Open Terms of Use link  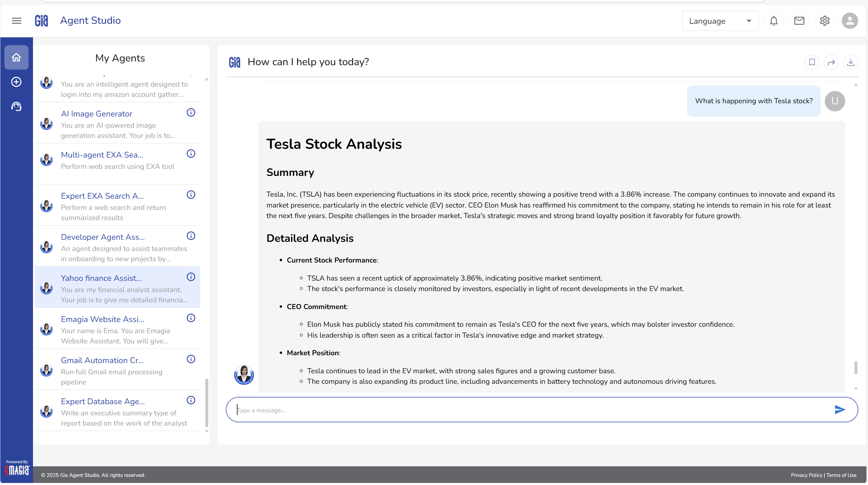[841, 475]
